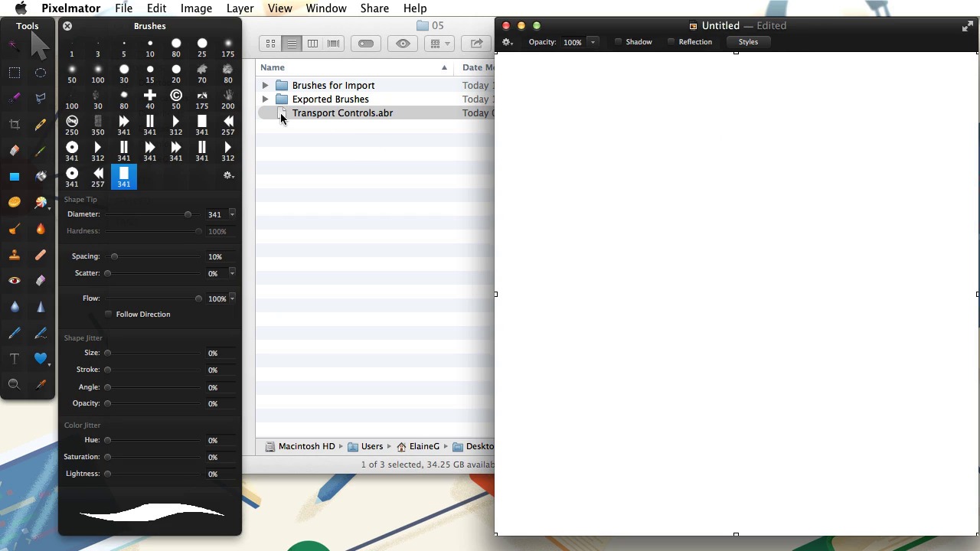Select the Crop tool
This screenshot has height=551, width=980.
pos(15,124)
